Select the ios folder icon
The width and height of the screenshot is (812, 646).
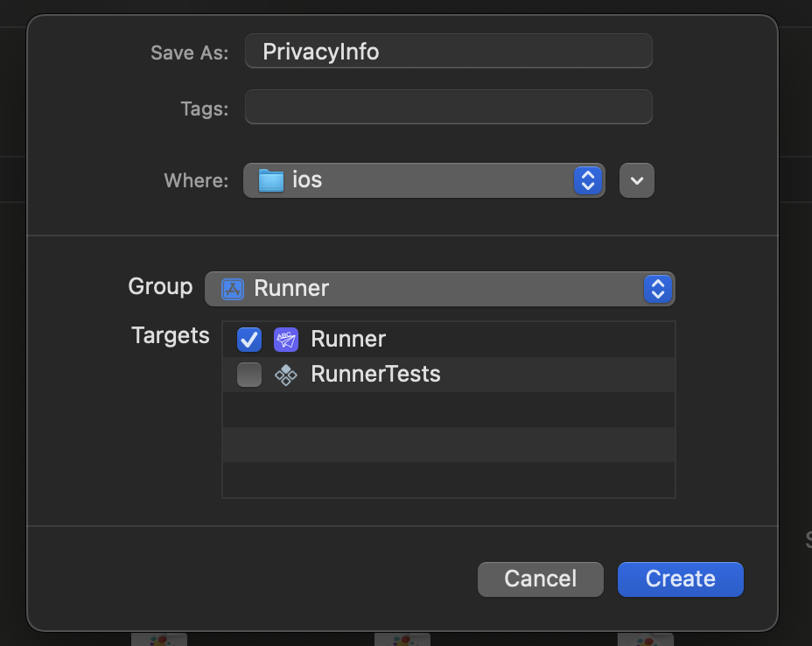(271, 180)
